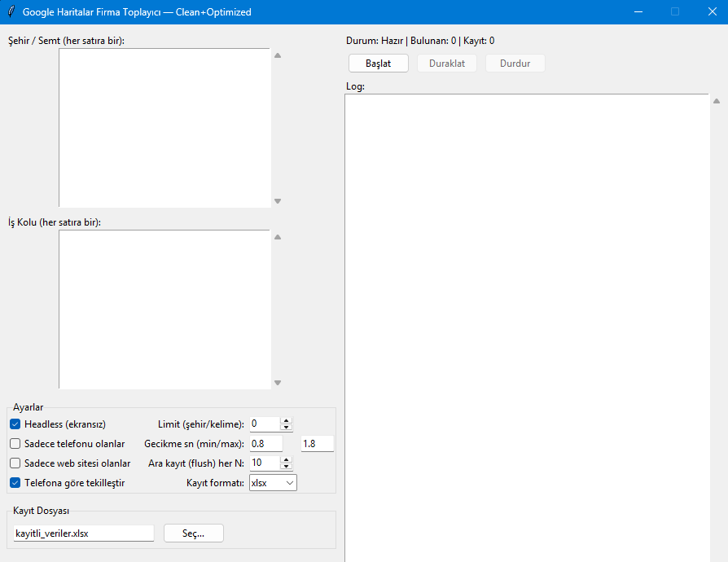
Task: Click the up arrow of Şehir / Semt scrollbar
Action: click(x=278, y=55)
